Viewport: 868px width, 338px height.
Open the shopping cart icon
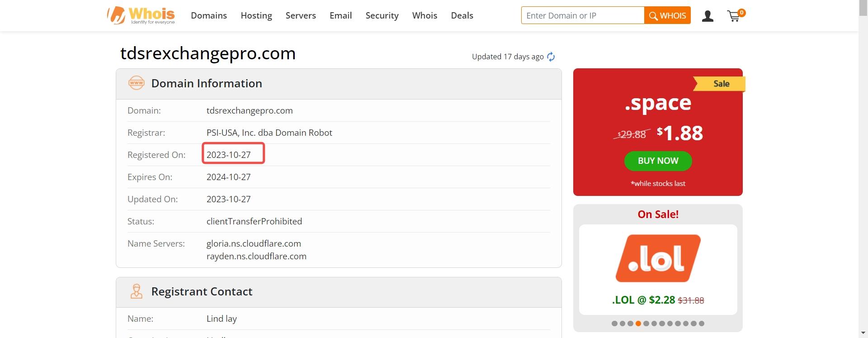pyautogui.click(x=733, y=17)
